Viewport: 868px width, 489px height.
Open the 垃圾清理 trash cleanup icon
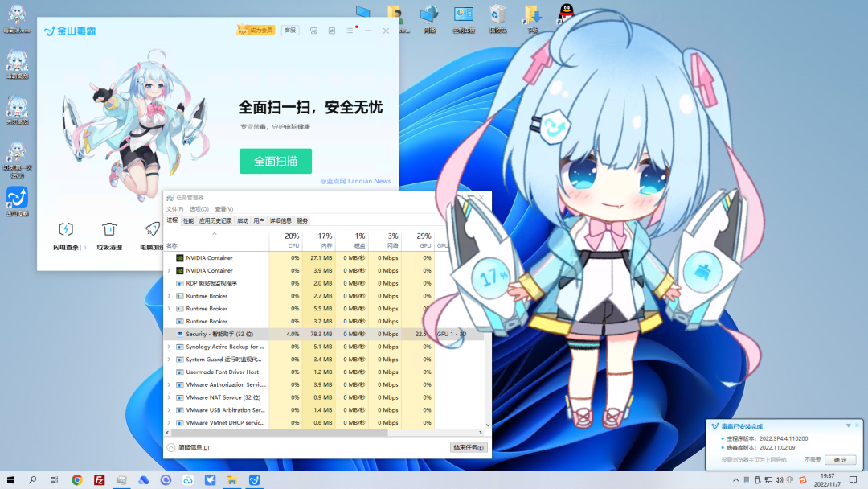(109, 229)
